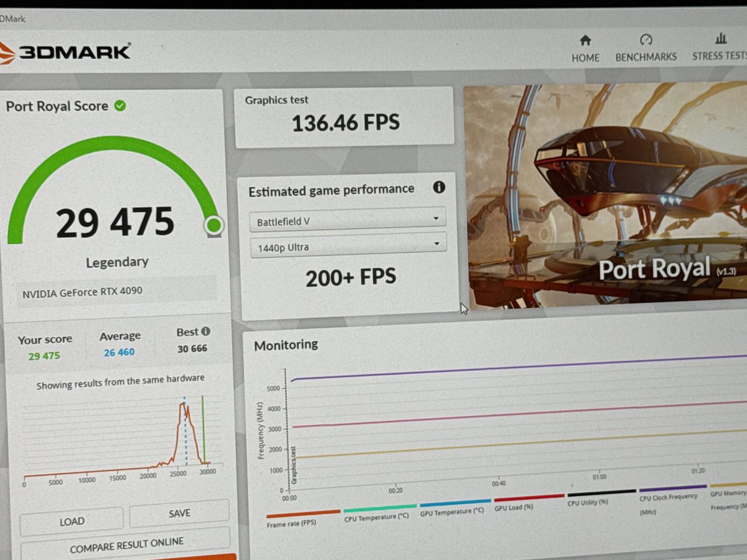
Task: Click the Monitoring heading
Action: point(286,344)
